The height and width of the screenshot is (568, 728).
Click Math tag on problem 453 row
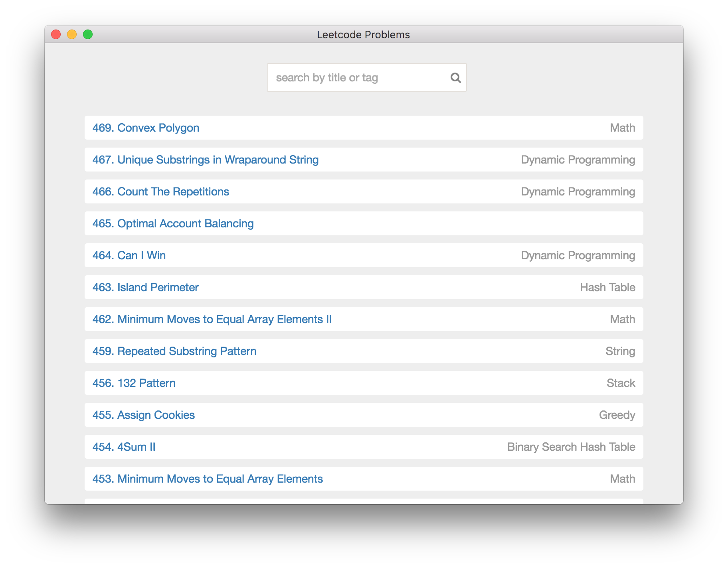pyautogui.click(x=622, y=479)
